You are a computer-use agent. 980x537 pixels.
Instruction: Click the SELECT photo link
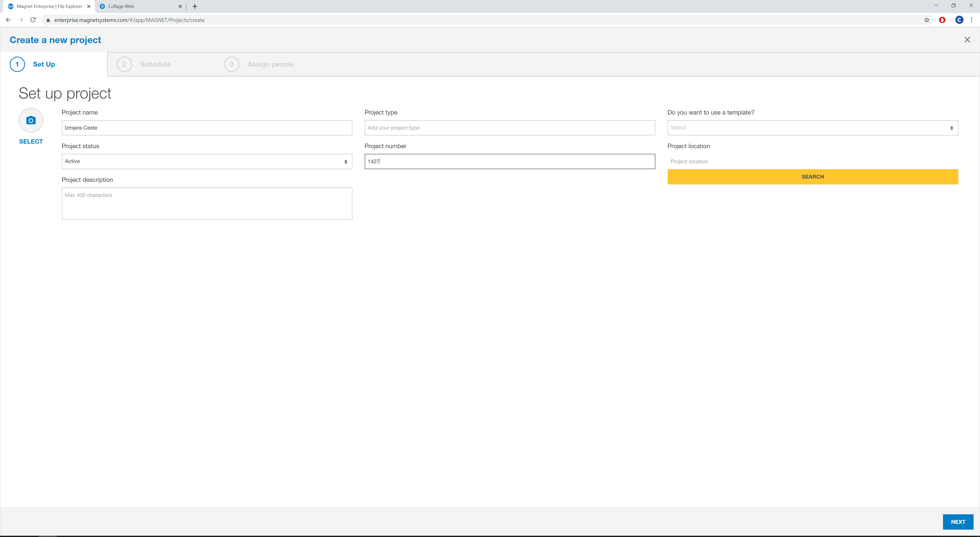click(x=31, y=142)
